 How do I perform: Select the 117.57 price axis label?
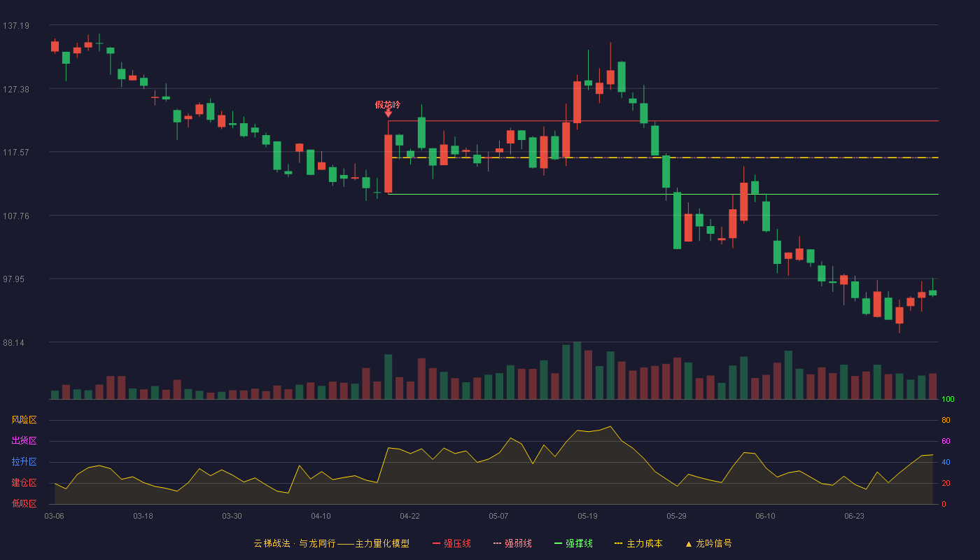(x=16, y=153)
